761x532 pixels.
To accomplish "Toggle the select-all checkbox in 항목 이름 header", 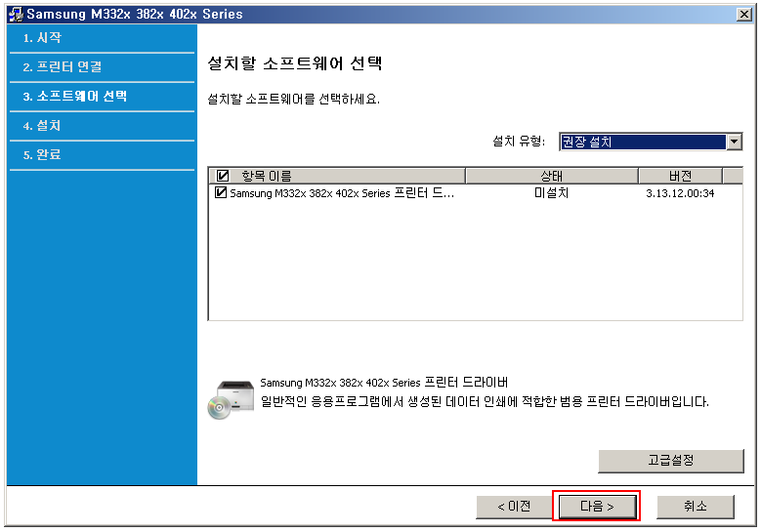I will tap(223, 176).
